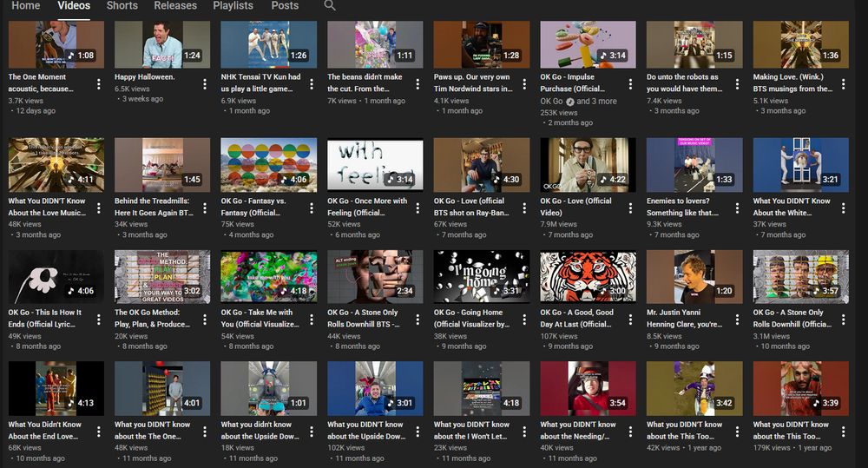This screenshot has width=868, height=468.
Task: Open the Playlists tab
Action: click(x=233, y=5)
